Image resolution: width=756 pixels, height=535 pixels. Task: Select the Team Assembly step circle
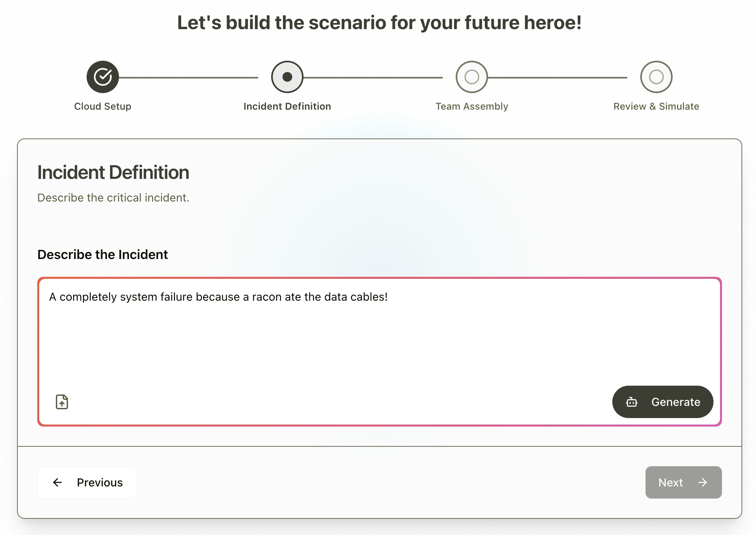tap(471, 77)
